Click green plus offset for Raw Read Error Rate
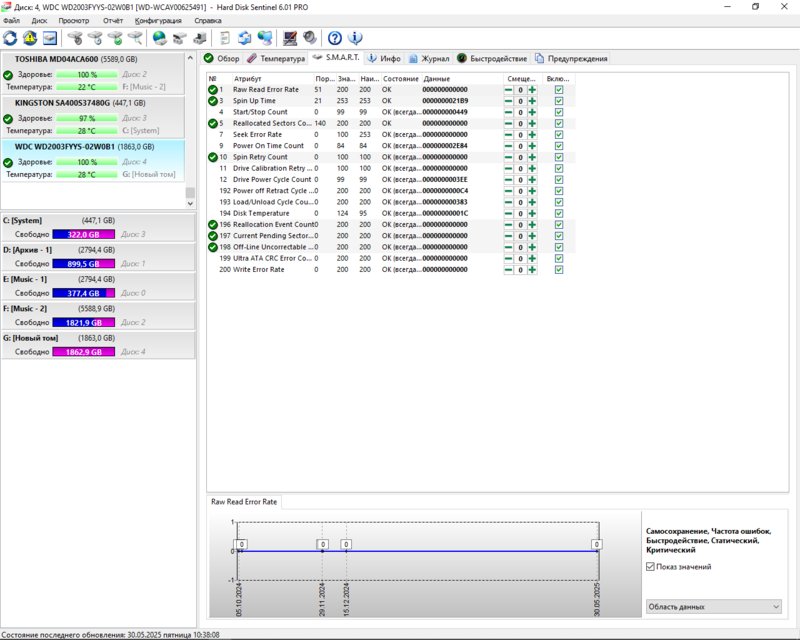 [x=533, y=90]
